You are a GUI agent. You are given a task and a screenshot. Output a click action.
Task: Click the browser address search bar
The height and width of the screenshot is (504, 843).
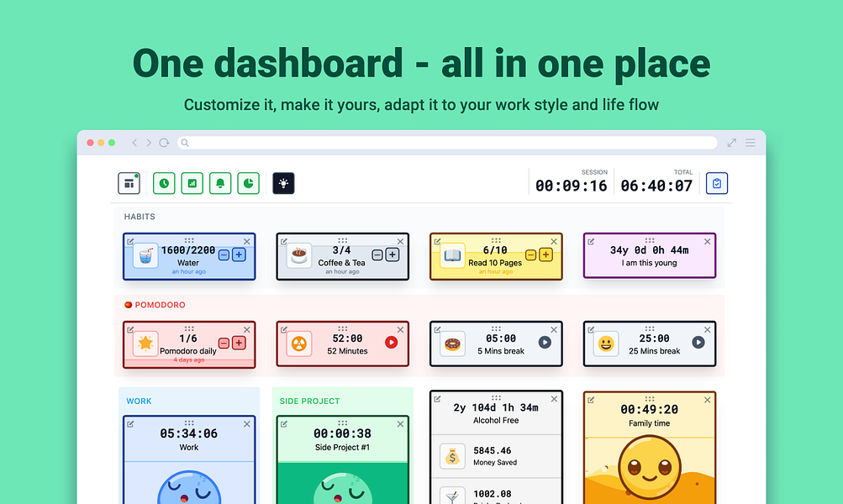447,143
